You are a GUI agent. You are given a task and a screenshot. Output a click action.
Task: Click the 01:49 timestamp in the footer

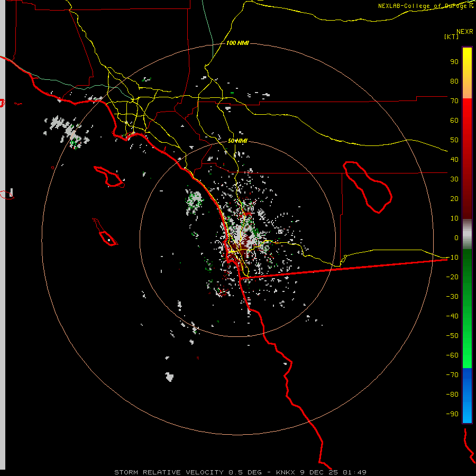point(354,472)
